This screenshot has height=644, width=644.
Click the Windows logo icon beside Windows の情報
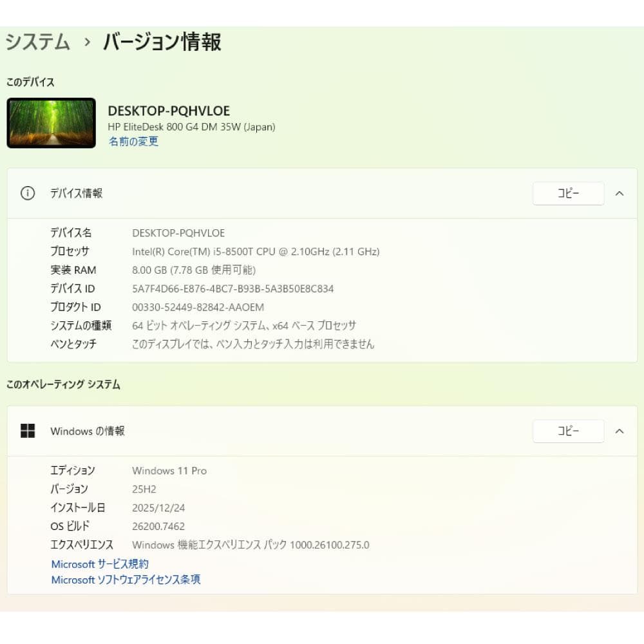click(28, 431)
